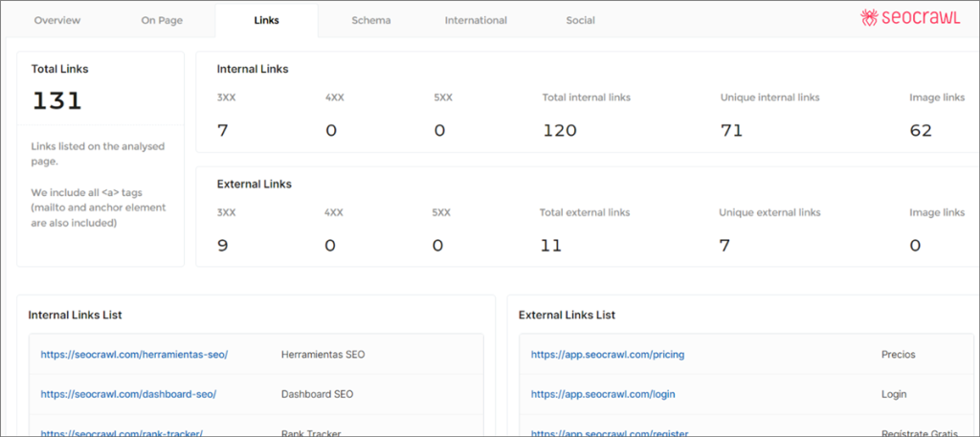Click unique internal links value 71
This screenshot has width=980, height=437.
pyautogui.click(x=731, y=130)
